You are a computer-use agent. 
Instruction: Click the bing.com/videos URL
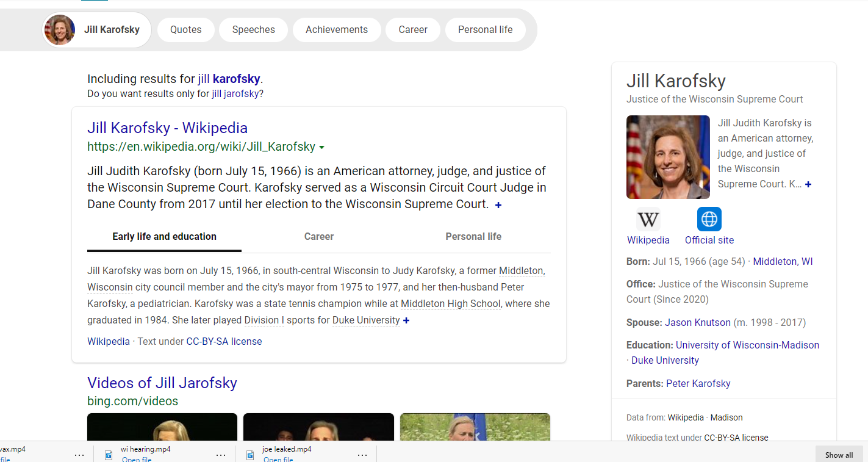[132, 401]
